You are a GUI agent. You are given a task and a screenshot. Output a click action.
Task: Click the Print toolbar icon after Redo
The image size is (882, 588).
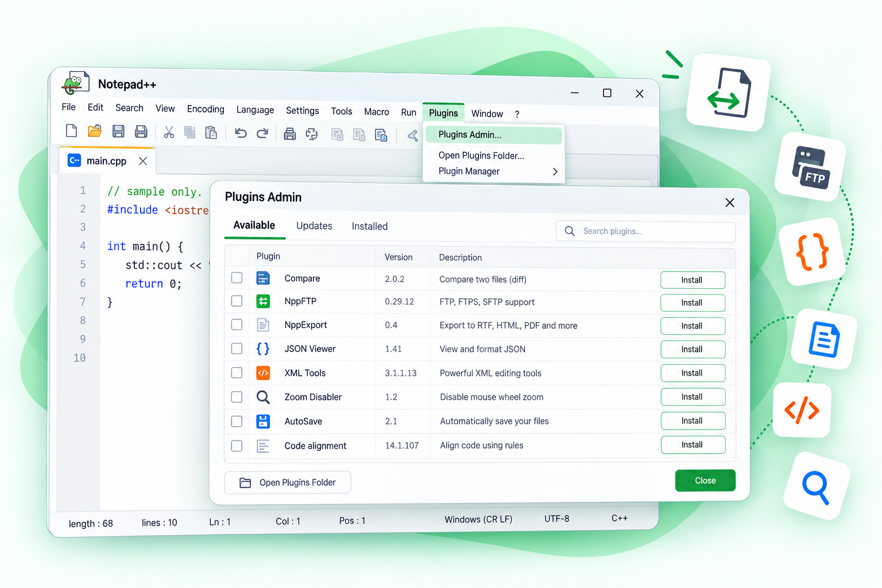(290, 134)
